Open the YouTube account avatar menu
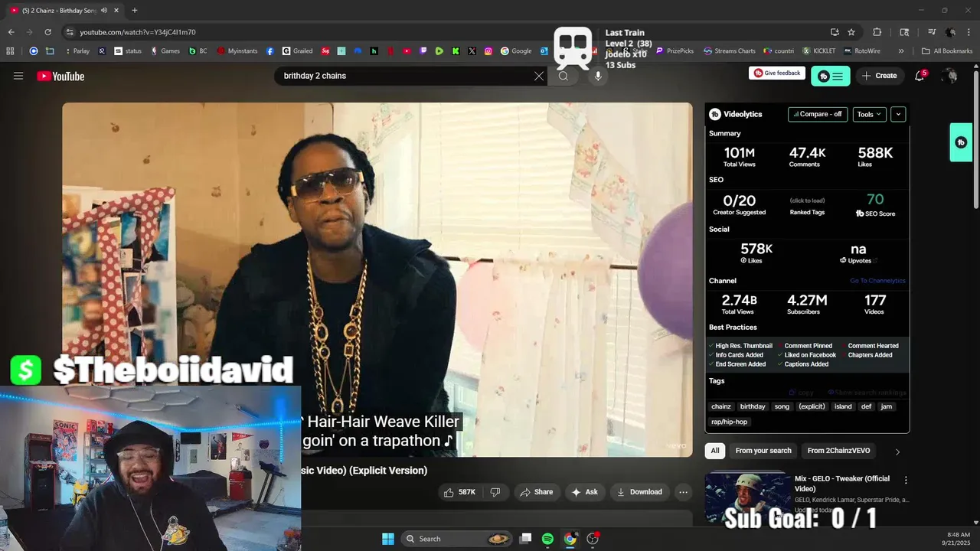The width and height of the screenshot is (980, 551). (950, 76)
